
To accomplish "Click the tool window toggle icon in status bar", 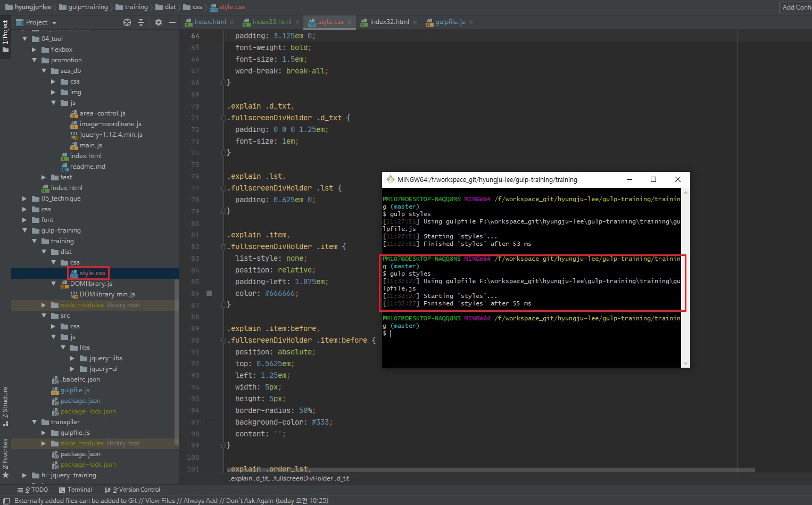I will coord(6,501).
